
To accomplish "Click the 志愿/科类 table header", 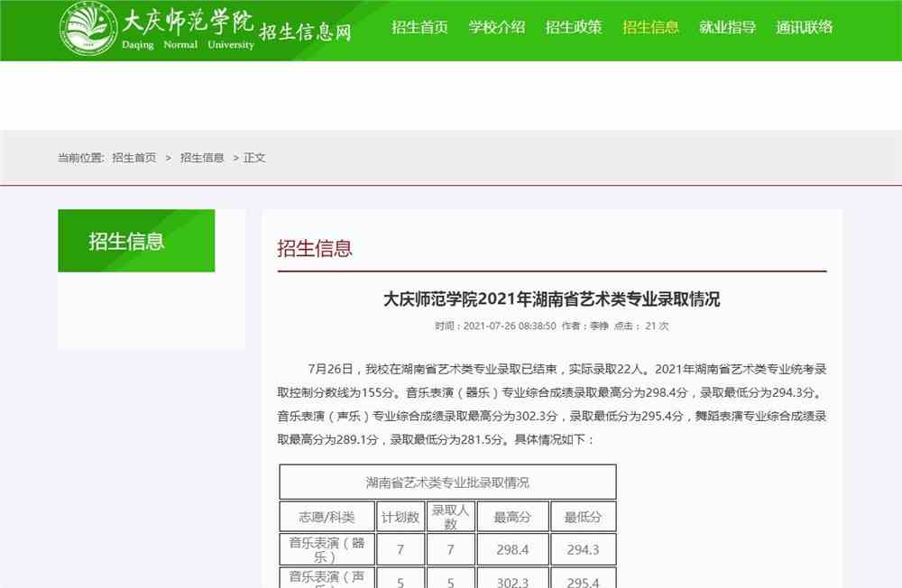I will tap(327, 517).
